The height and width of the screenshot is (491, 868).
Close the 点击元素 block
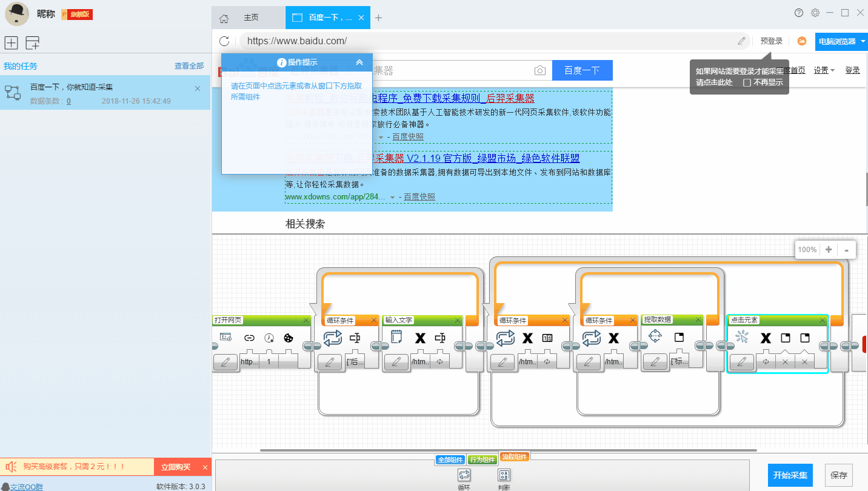pos(821,321)
